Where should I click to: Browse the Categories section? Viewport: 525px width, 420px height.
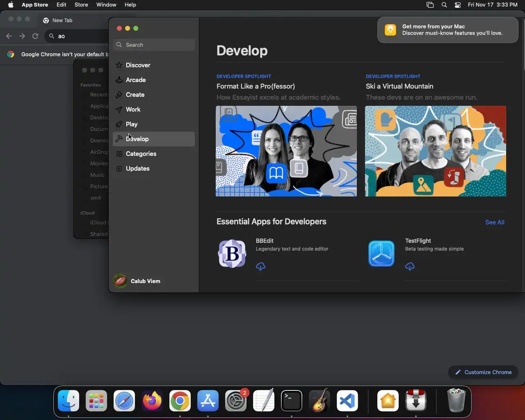click(154, 154)
